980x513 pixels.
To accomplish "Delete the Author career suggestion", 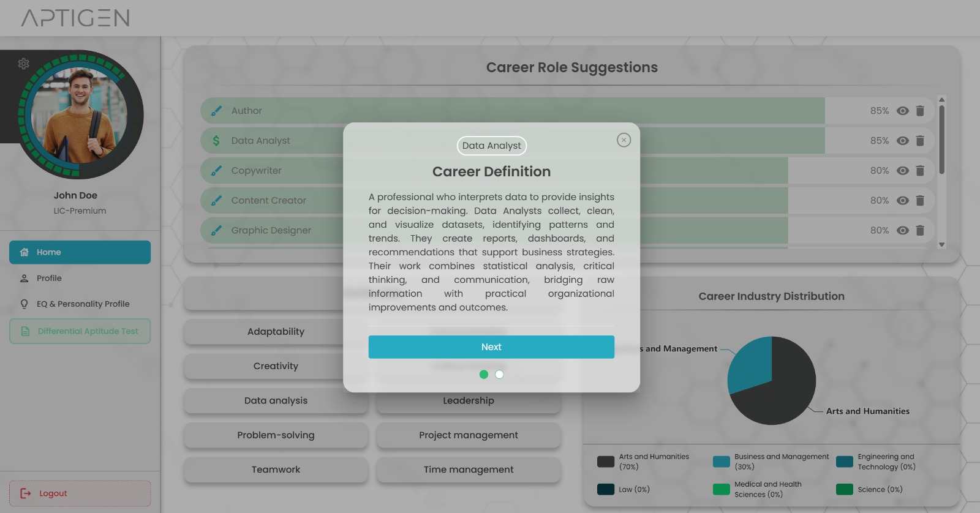I will pyautogui.click(x=919, y=111).
